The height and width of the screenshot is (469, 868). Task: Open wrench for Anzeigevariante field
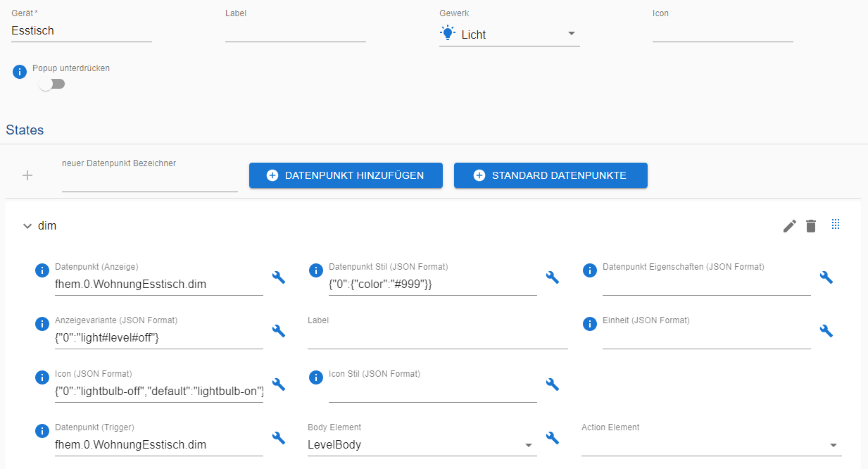(x=279, y=331)
